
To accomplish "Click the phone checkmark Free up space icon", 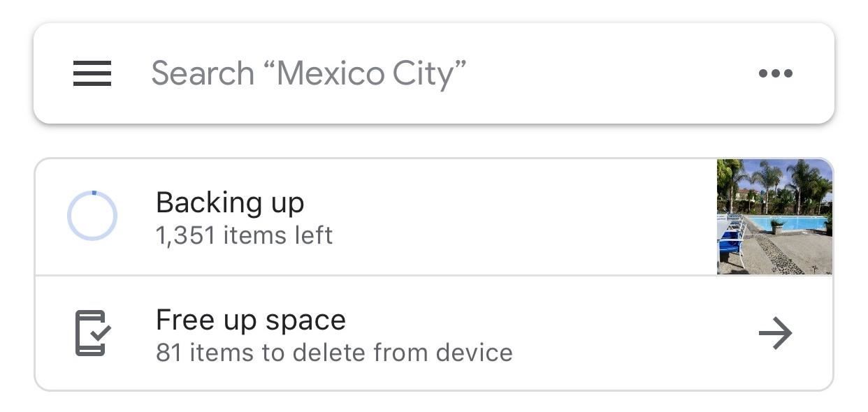I will 92,333.
